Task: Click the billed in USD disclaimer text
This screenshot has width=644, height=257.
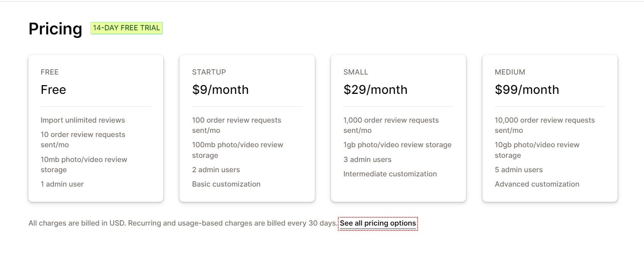Action: point(183,223)
